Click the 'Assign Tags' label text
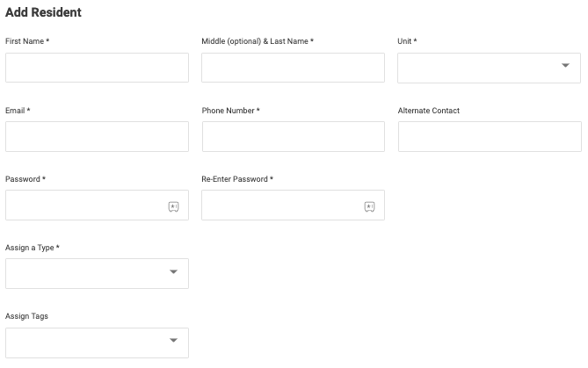This screenshot has height=368, width=588. [26, 316]
